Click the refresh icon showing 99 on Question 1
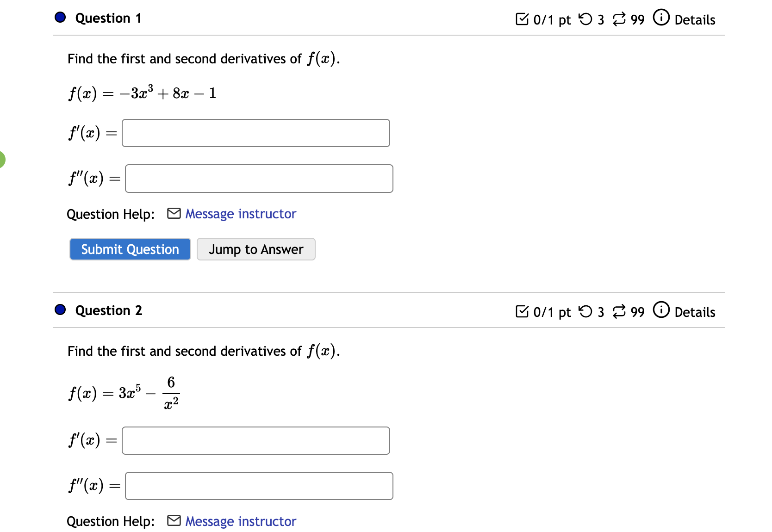The width and height of the screenshot is (772, 532). pos(619,19)
